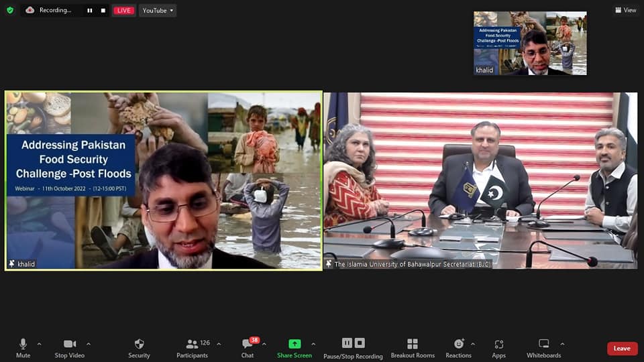644x362 pixels.
Task: Open the View layout menu
Action: point(625,10)
